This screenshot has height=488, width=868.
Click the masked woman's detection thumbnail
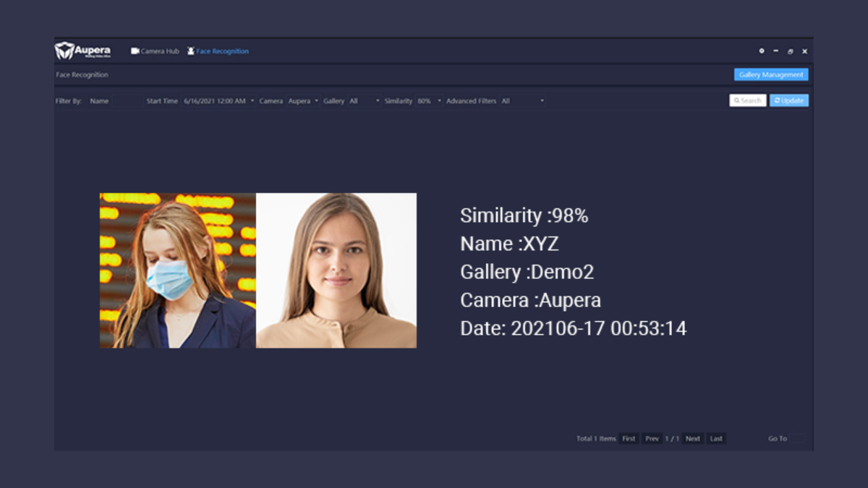click(178, 270)
